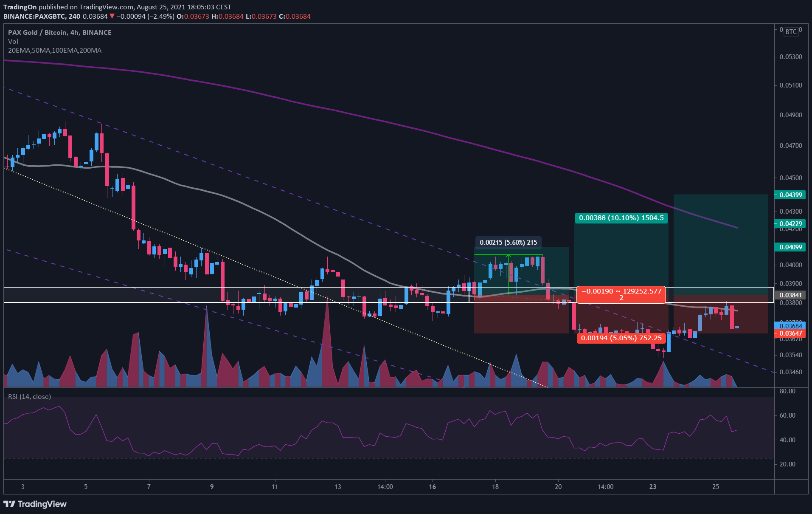Select the green '0.00388 (10.10%) 1504.5' profit label
Screen dimensions: 812x514
pos(621,218)
